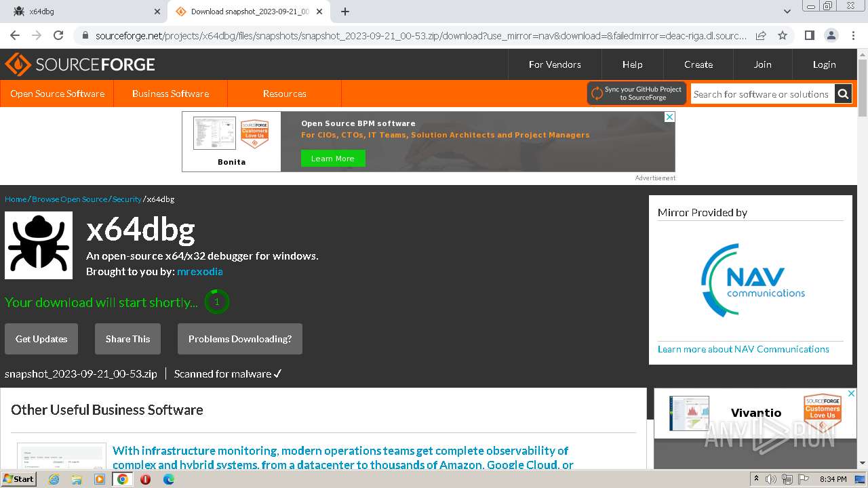The height and width of the screenshot is (488, 868).
Task: Open the infrastructure monitoring article link
Action: coord(343,457)
